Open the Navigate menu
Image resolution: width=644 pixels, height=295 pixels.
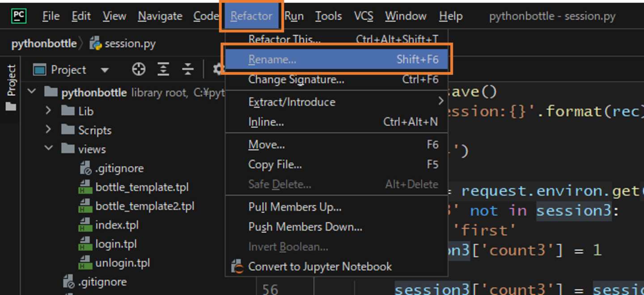[x=160, y=16]
